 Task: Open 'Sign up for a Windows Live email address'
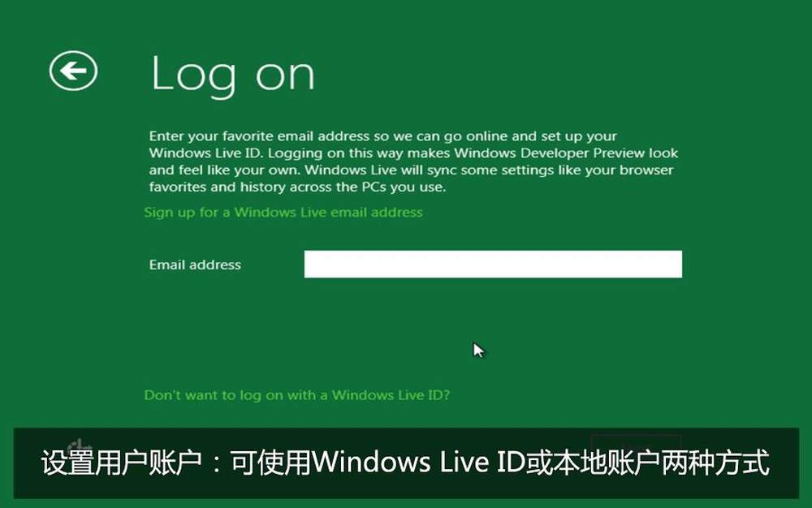283,212
